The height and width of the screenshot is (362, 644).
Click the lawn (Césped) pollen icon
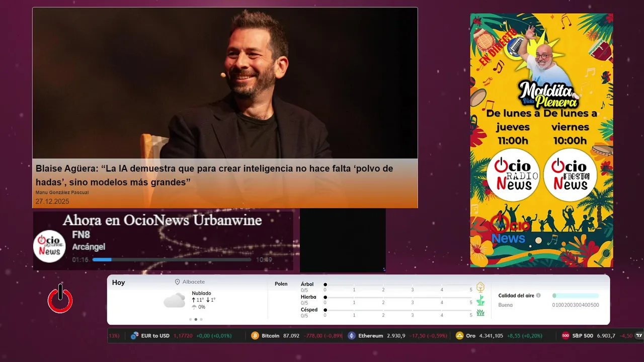(480, 313)
